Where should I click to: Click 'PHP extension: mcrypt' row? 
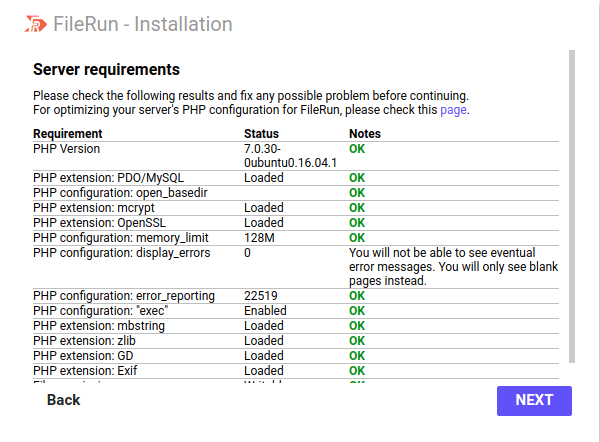tap(296, 208)
